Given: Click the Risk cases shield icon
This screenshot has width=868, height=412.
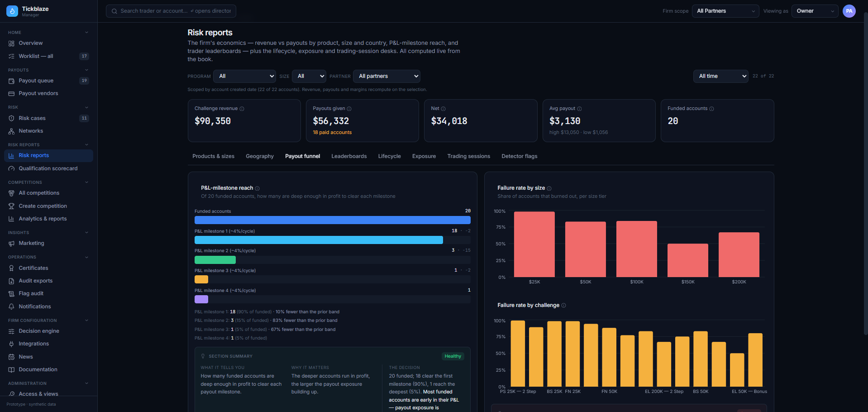Looking at the screenshot, I should 11,118.
